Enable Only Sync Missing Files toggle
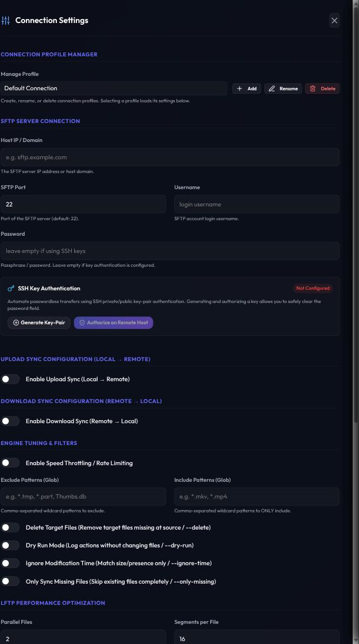This screenshot has height=644, width=359. [x=10, y=581]
